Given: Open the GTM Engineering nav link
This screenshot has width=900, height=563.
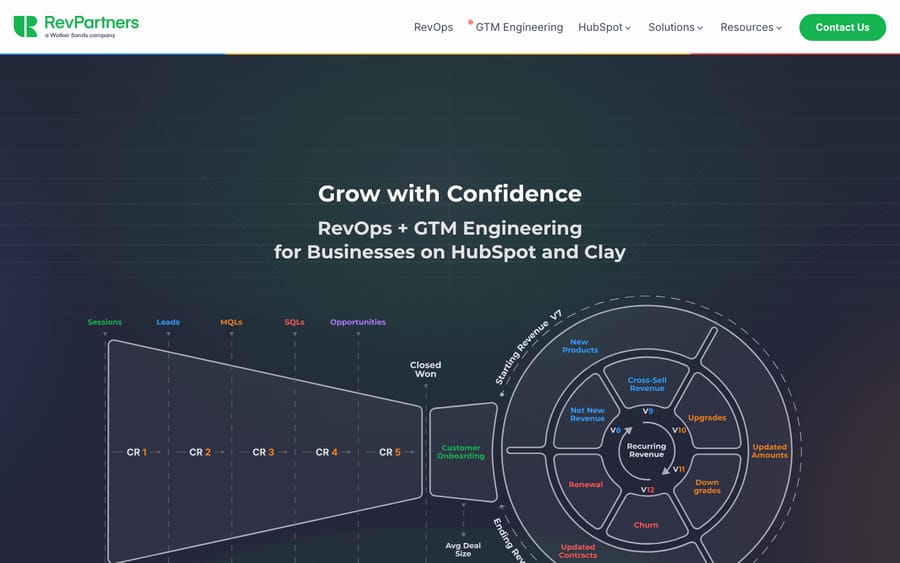Looking at the screenshot, I should (x=519, y=27).
